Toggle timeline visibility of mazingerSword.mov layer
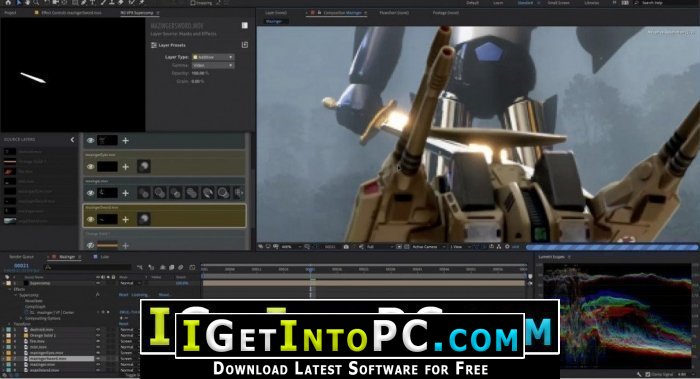Viewport: 700px width, 379px height. pos(98,358)
